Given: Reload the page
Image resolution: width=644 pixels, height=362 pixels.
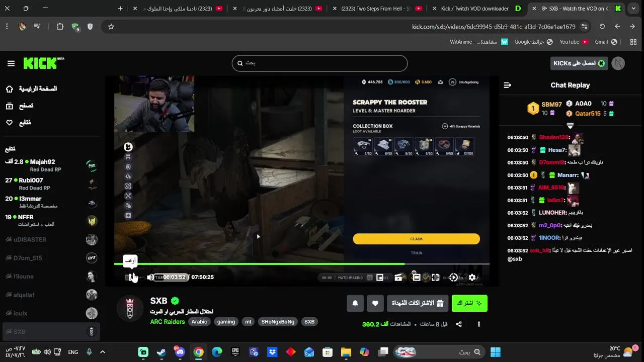Looking at the screenshot, I should point(602,27).
